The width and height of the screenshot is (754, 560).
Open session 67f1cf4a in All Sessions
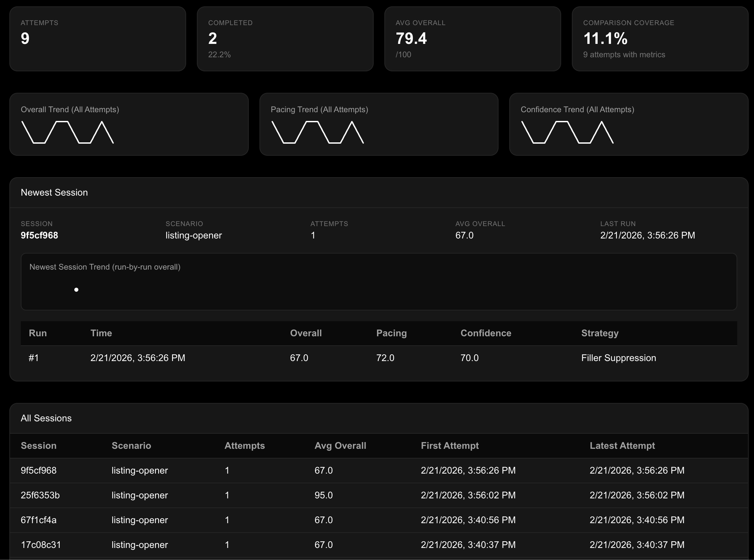click(x=39, y=520)
